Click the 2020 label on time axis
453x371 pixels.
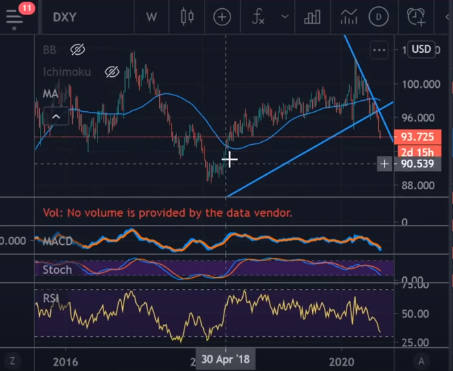[341, 362]
